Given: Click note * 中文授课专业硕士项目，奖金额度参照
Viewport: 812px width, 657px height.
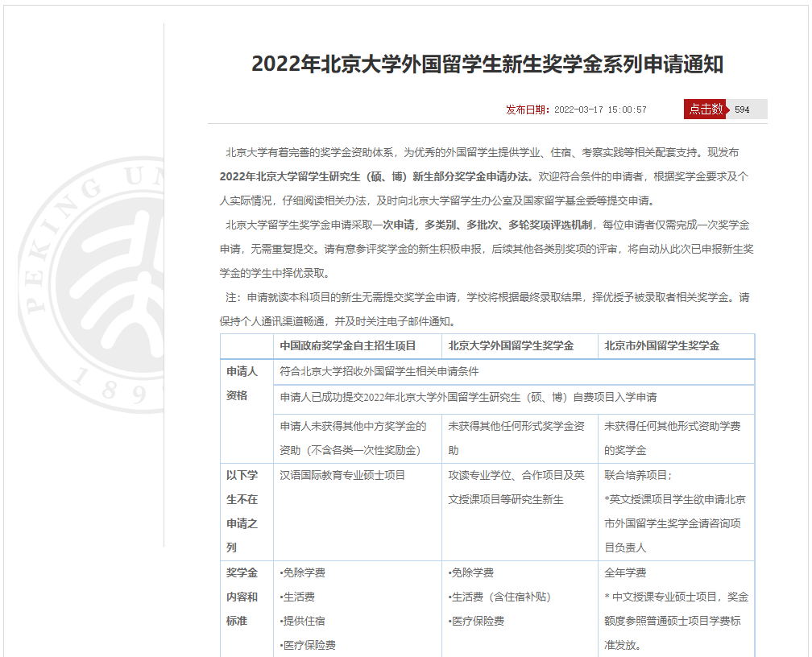Looking at the screenshot, I should 677,621.
